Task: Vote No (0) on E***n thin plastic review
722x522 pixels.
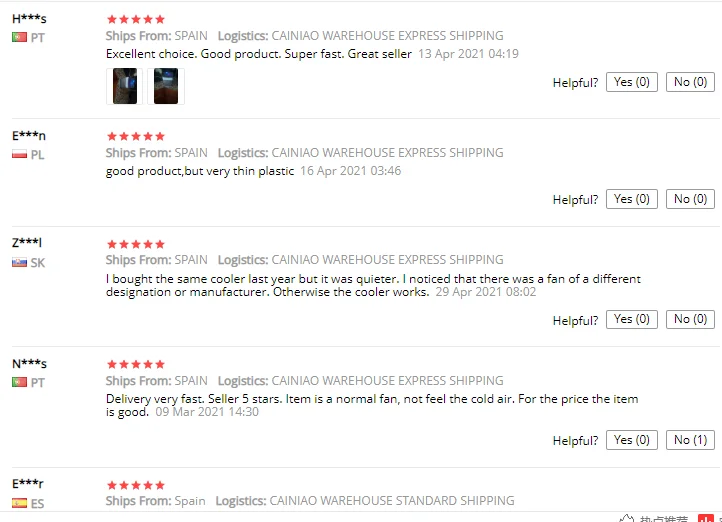Action: click(690, 199)
